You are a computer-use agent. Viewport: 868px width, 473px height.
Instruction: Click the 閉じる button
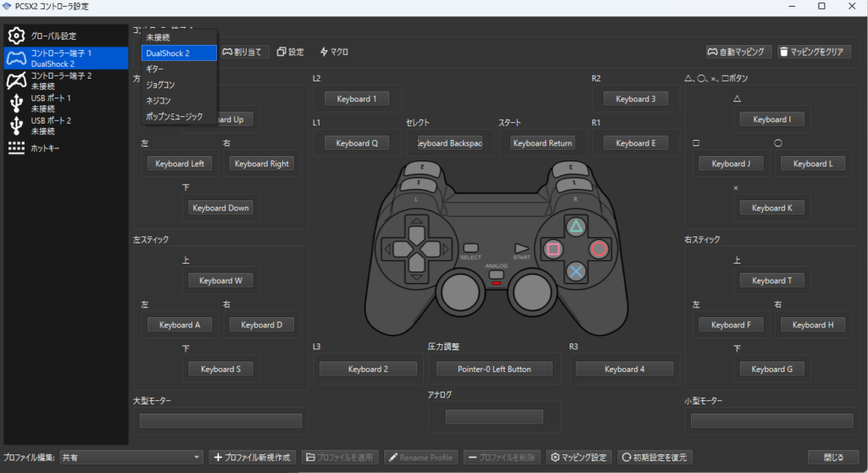834,458
